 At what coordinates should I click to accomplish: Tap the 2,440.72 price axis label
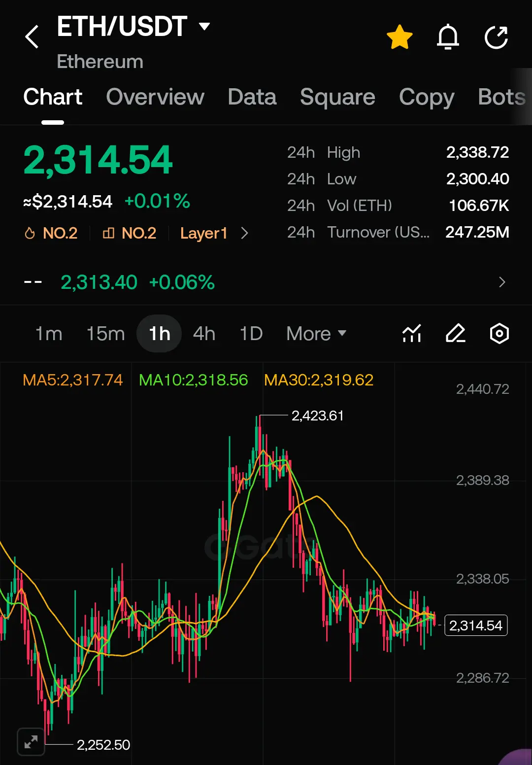click(483, 389)
